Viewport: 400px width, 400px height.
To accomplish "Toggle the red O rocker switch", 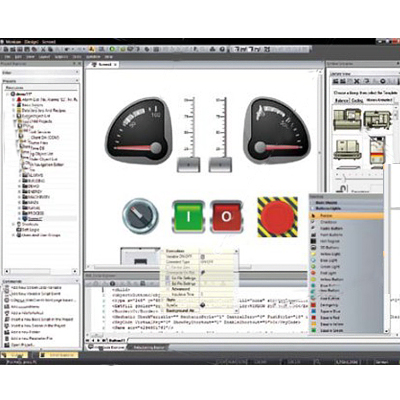I will 227,216.
